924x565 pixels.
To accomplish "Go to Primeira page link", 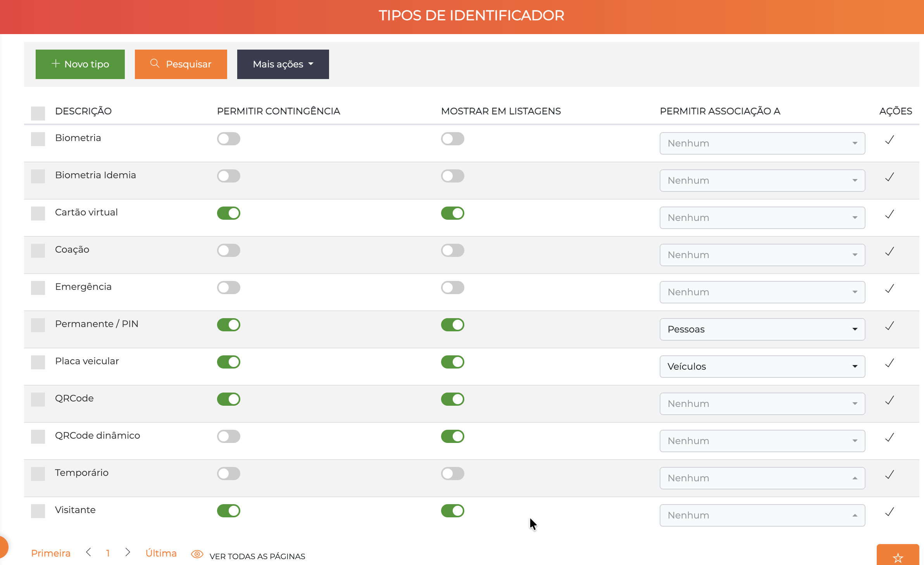I will point(51,553).
